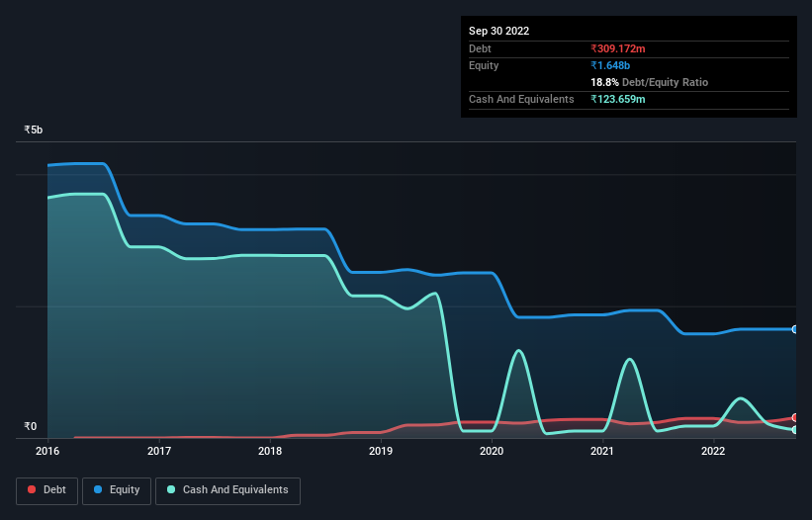The image size is (812, 520).
Task: Click the Sep 30 2022 tooltip date
Action: [x=499, y=31]
